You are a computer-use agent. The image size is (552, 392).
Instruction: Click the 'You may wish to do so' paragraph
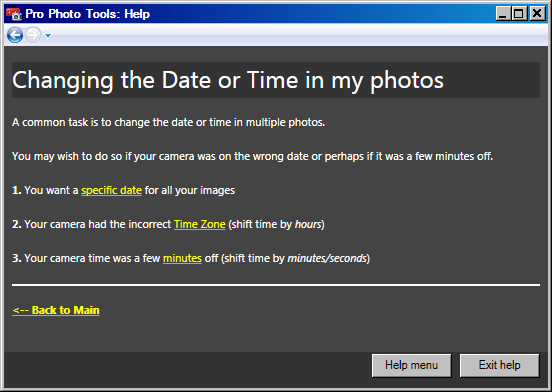(x=252, y=156)
